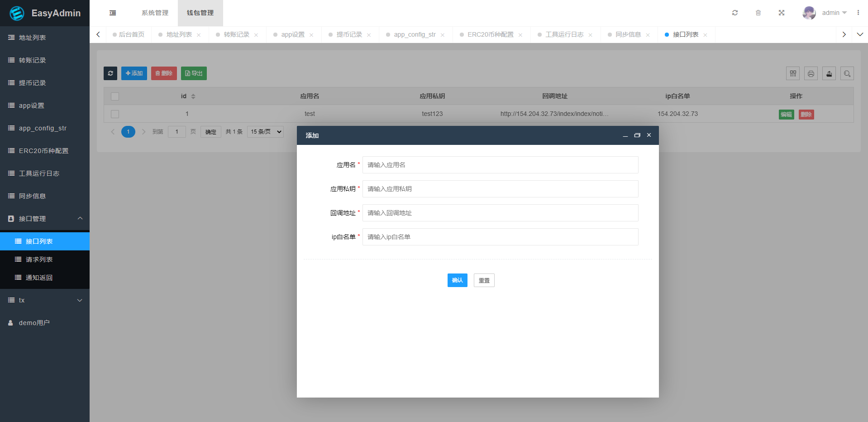
Task: Select the checkbox for row id 1
Action: pyautogui.click(x=114, y=114)
